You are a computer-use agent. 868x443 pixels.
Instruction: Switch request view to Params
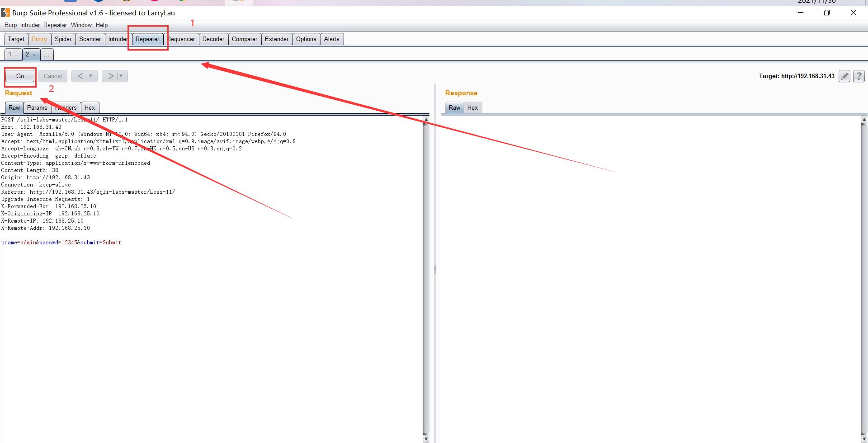[x=37, y=107]
